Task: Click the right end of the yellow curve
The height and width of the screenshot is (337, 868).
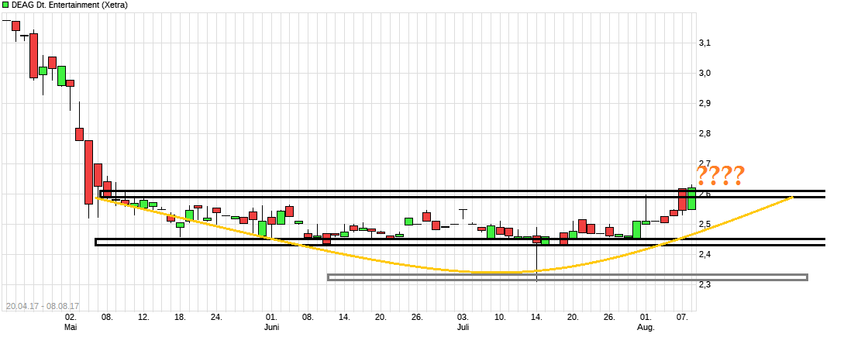Action: point(790,198)
